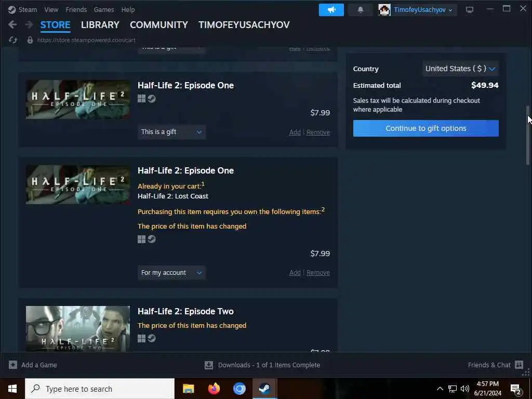The width and height of the screenshot is (532, 399).
Task: Switch to the LIBRARY tab
Action: (x=100, y=25)
